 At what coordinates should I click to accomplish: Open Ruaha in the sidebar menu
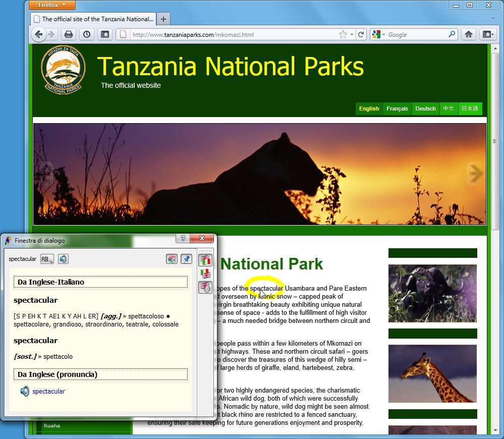52,425
